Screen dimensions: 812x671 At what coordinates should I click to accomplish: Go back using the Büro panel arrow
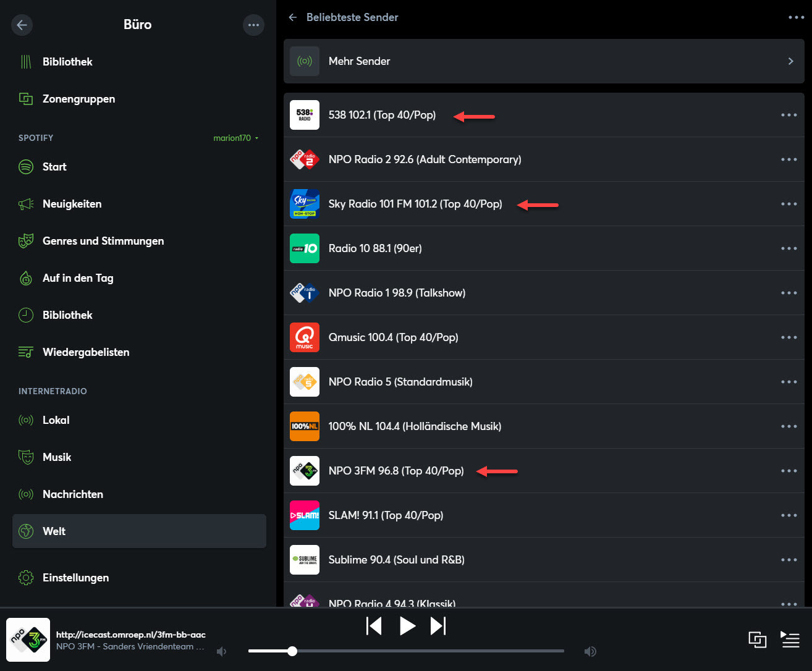(x=22, y=25)
